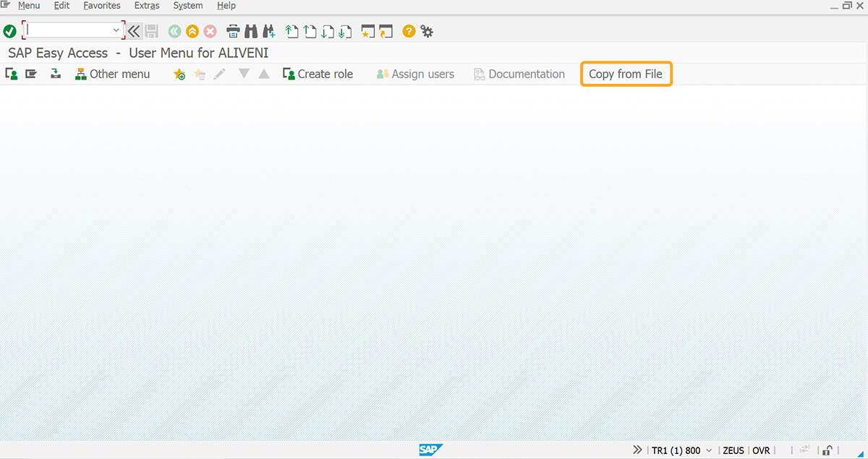This screenshot has height=459, width=868.
Task: Click the Create New Session icon
Action: [x=368, y=31]
